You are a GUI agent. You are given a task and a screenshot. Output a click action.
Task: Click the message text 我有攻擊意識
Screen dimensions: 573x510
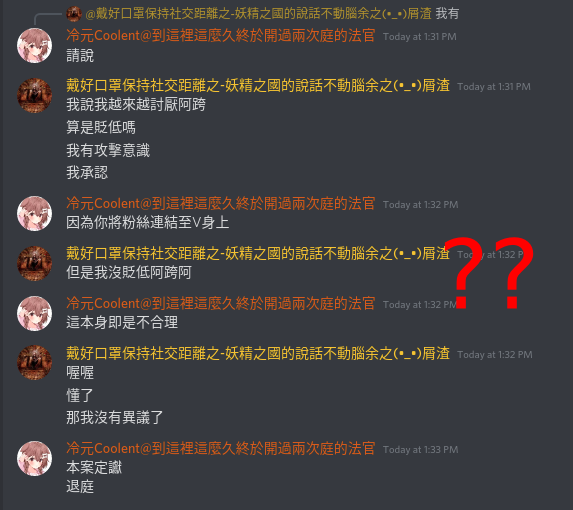[108, 150]
